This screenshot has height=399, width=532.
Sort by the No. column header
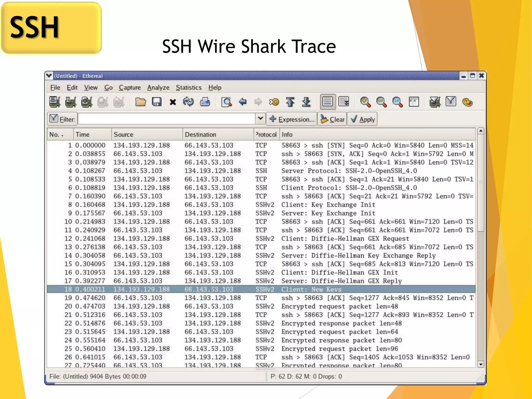60,134
